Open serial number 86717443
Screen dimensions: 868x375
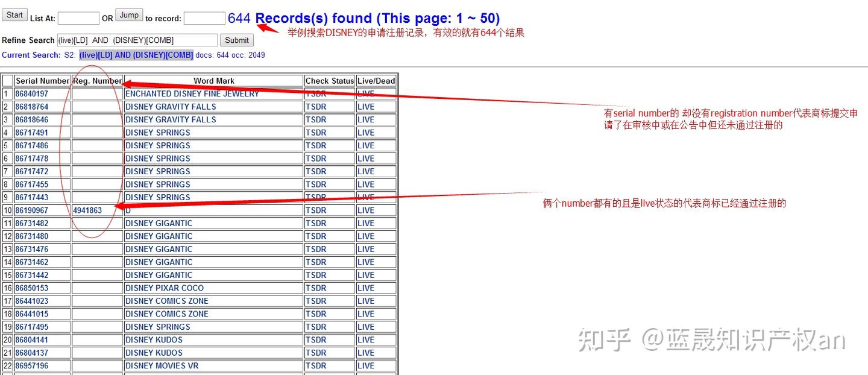[x=32, y=197]
